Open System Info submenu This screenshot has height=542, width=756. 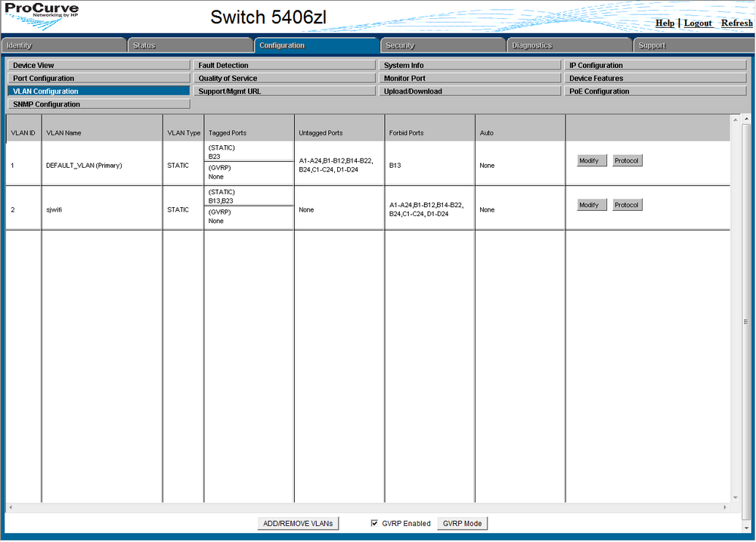tap(469, 65)
